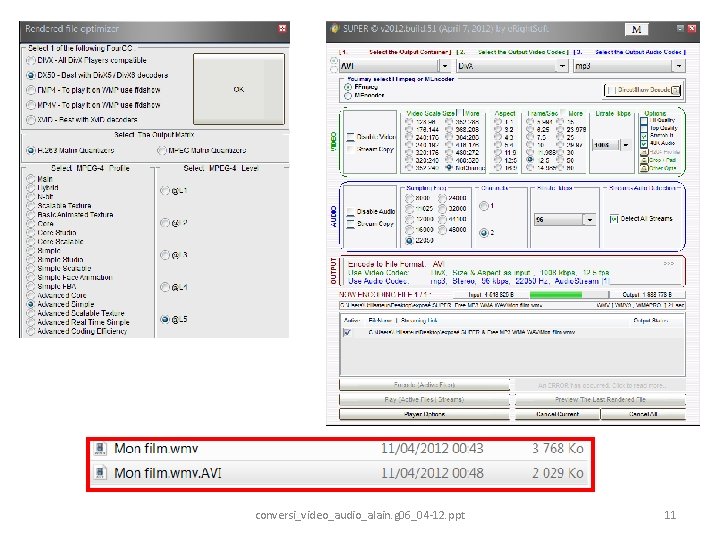Select Main MPEG-4 profile
Image resolution: width=720 pixels, height=540 pixels.
[31, 179]
